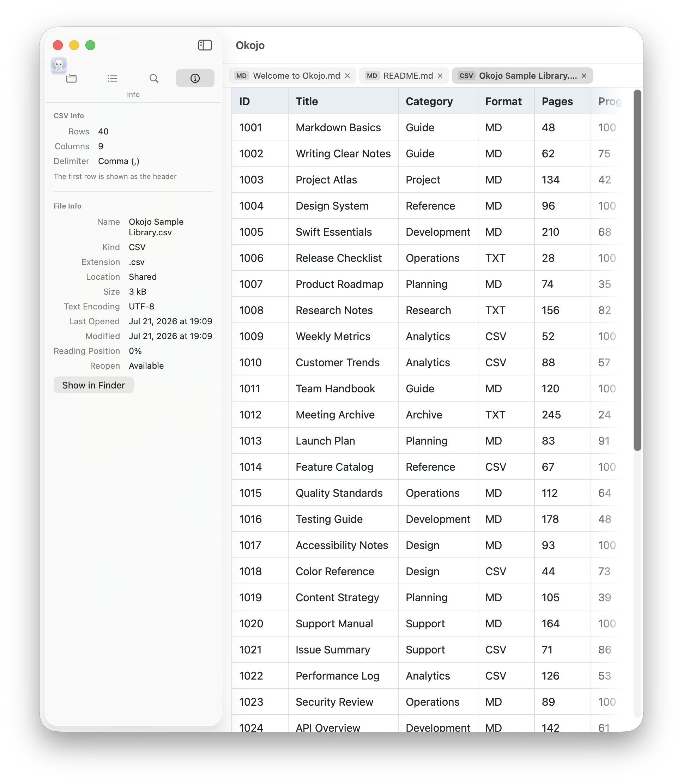Click Show in Finder button
This screenshot has width=683, height=784.
pos(93,385)
